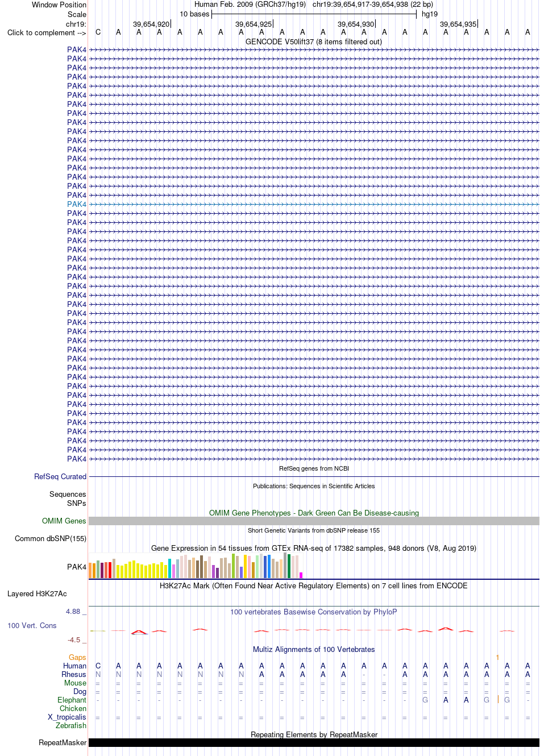Click the Layered H3K27Ac label
Image resolution: width=540 pixels, height=756 pixels.
(37, 593)
